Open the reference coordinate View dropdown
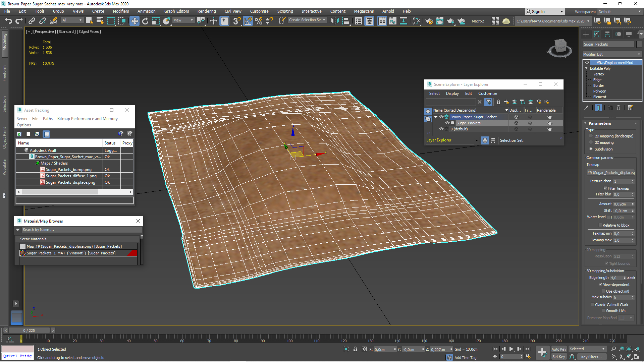The height and width of the screenshot is (362, 644). (183, 20)
